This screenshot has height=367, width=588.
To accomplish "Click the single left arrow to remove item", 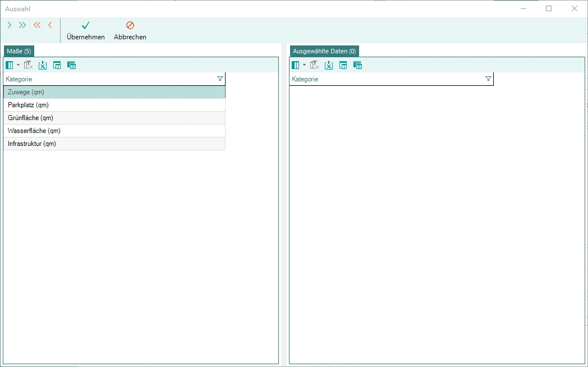I will [50, 25].
